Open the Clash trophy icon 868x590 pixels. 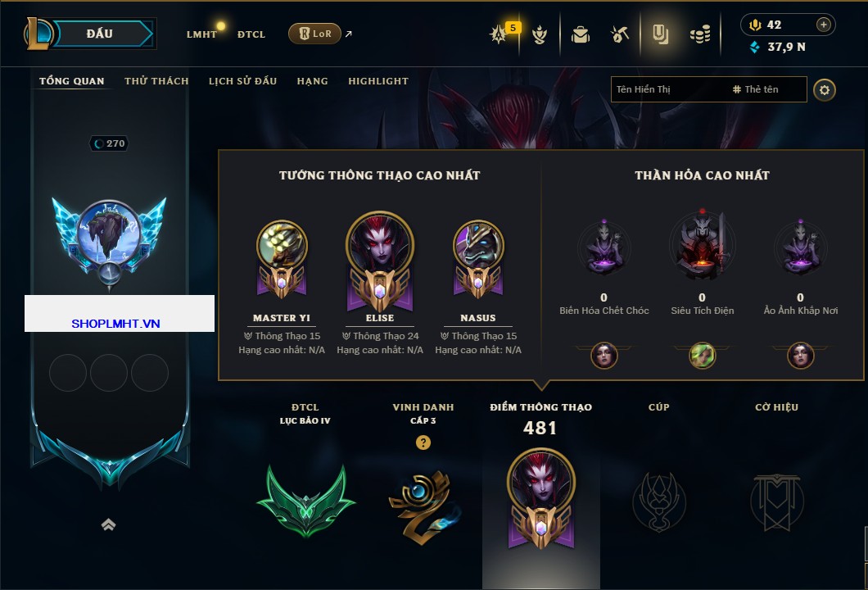coord(539,34)
